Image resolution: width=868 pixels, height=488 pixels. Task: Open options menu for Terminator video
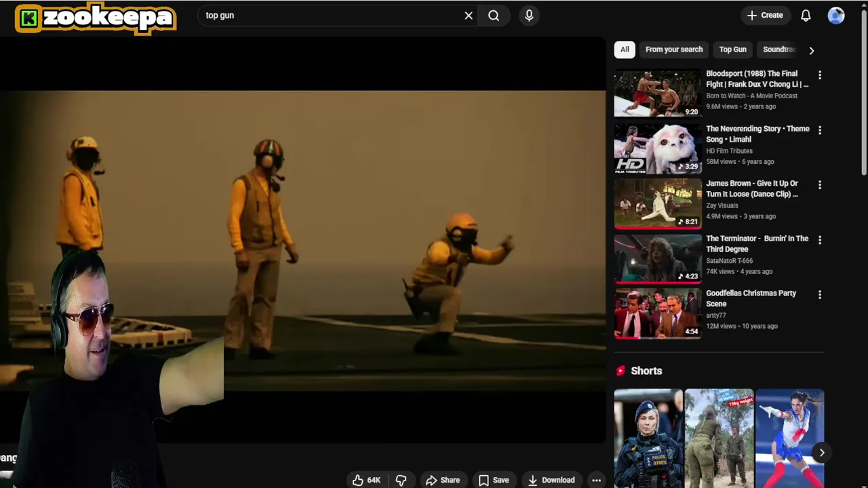point(819,240)
